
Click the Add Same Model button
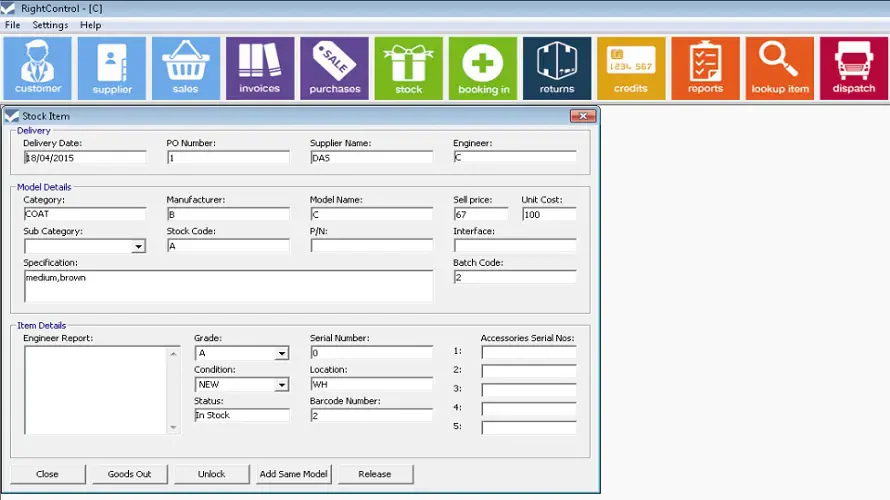click(x=293, y=474)
